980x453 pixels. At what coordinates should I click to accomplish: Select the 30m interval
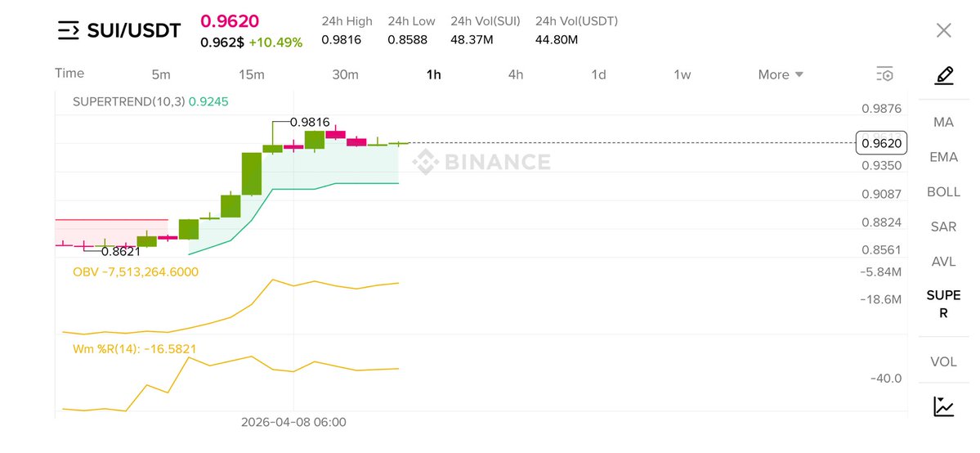[345, 75]
